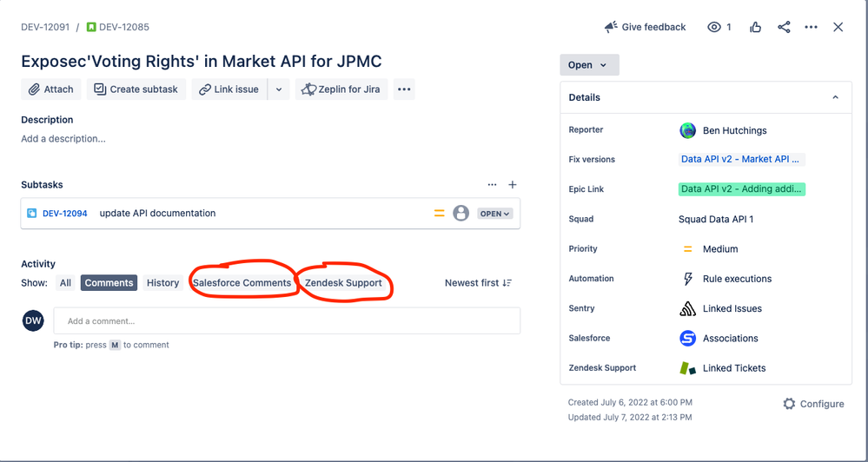Image resolution: width=868 pixels, height=462 pixels.
Task: Click the Zendesk Support logo icon
Action: pyautogui.click(x=687, y=368)
